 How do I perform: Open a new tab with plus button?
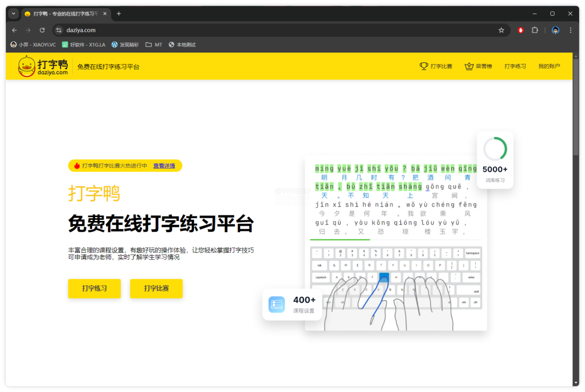[x=119, y=14]
